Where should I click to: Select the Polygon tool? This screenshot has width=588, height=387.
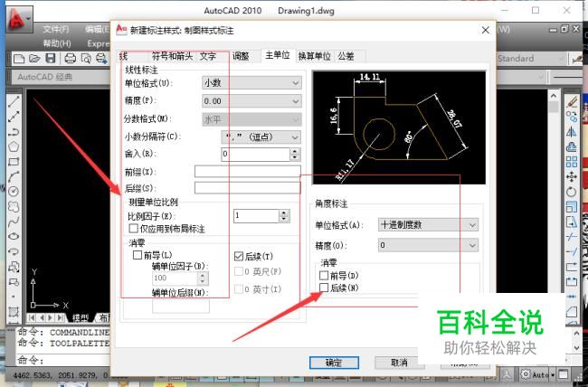pyautogui.click(x=14, y=146)
